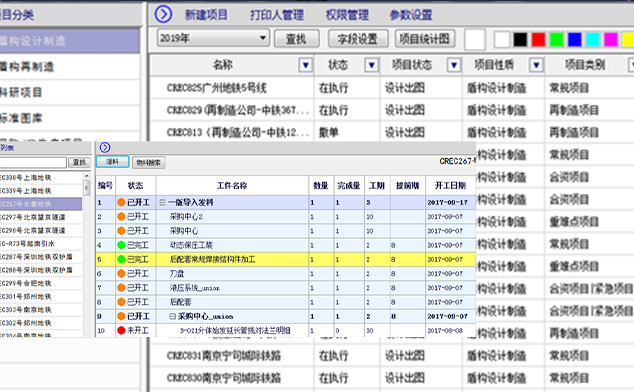
Task: Click the project list scrollbar thumb
Action: coord(87,188)
